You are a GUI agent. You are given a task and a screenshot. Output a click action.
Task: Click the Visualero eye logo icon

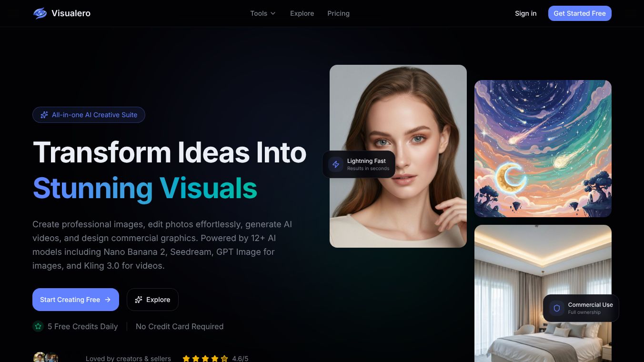[40, 13]
